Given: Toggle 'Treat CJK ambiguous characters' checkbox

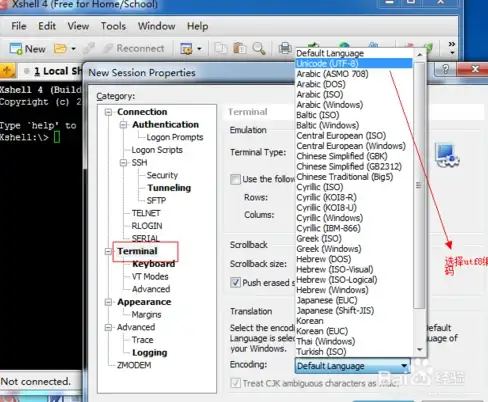Looking at the screenshot, I should (235, 383).
